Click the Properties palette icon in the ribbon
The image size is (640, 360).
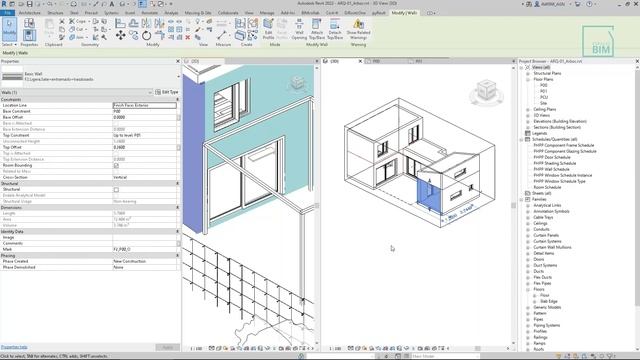[x=29, y=36]
